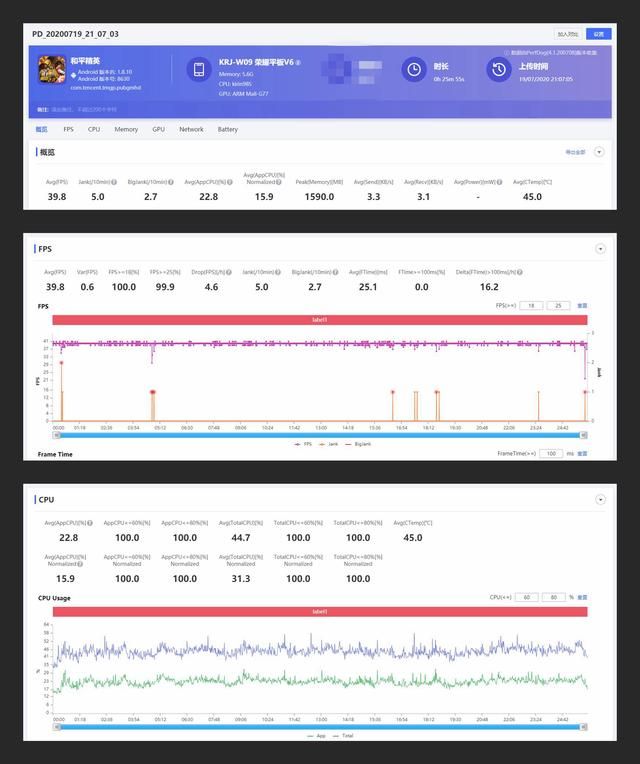Collapse the CPU section panel
640x764 pixels.
[601, 500]
